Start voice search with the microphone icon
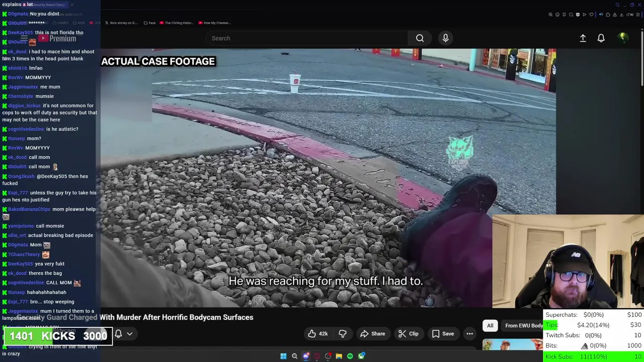Viewport: 644px width, 362px height. click(x=445, y=38)
